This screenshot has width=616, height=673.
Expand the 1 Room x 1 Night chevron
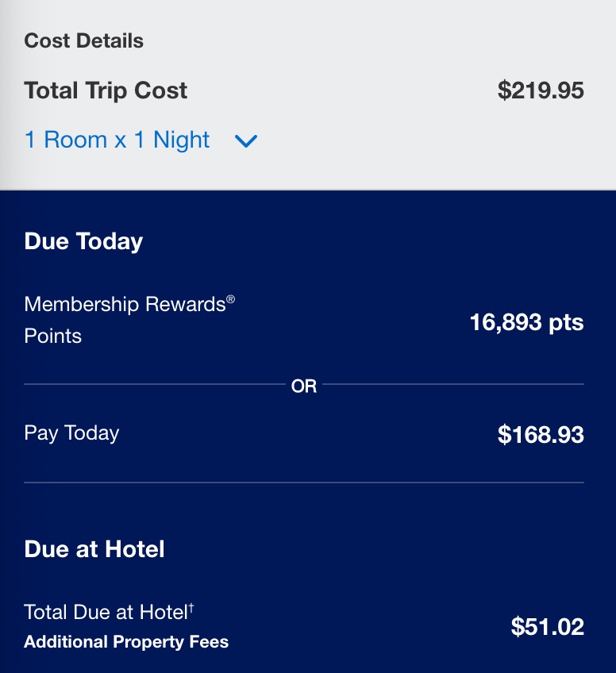246,141
